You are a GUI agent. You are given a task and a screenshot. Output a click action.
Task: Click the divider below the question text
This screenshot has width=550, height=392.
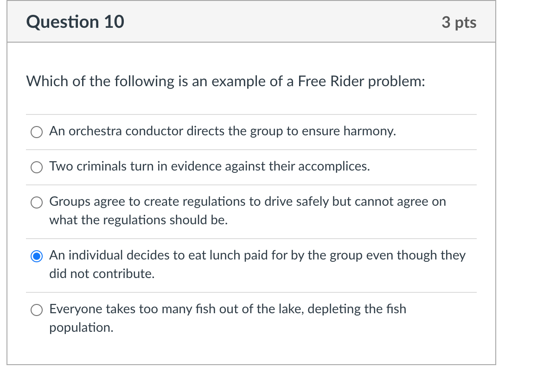click(251, 114)
